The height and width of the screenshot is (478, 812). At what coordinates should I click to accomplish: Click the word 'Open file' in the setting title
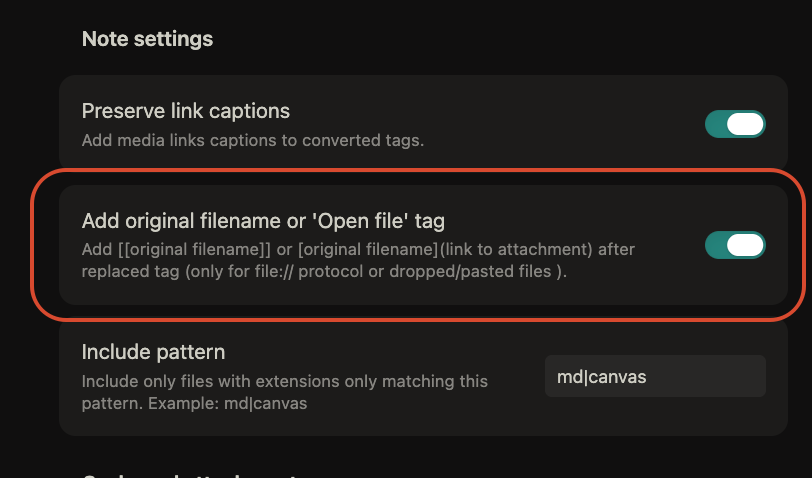pos(397,220)
